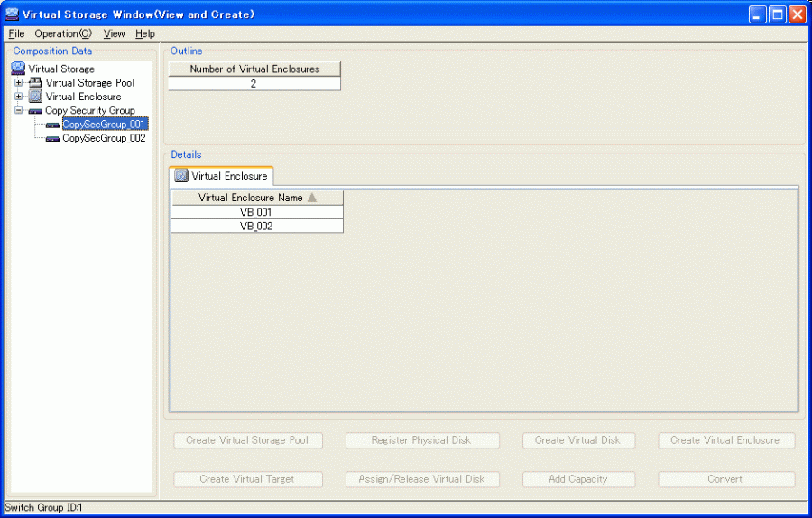Image resolution: width=812 pixels, height=518 pixels.
Task: Click the Copy Security Group icon
Action: click(35, 111)
